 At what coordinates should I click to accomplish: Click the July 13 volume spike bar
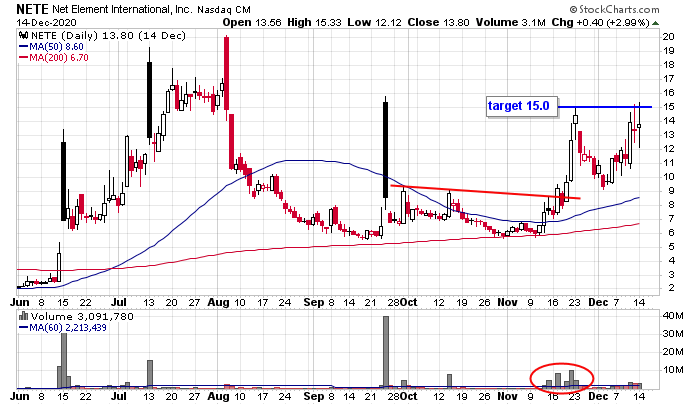click(150, 374)
